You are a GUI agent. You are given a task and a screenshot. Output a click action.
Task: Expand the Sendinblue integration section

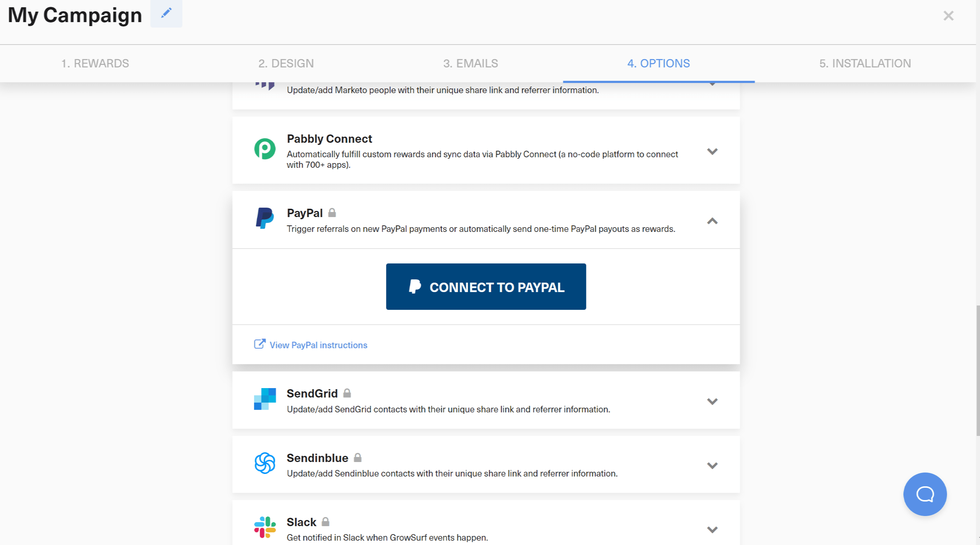click(x=712, y=465)
